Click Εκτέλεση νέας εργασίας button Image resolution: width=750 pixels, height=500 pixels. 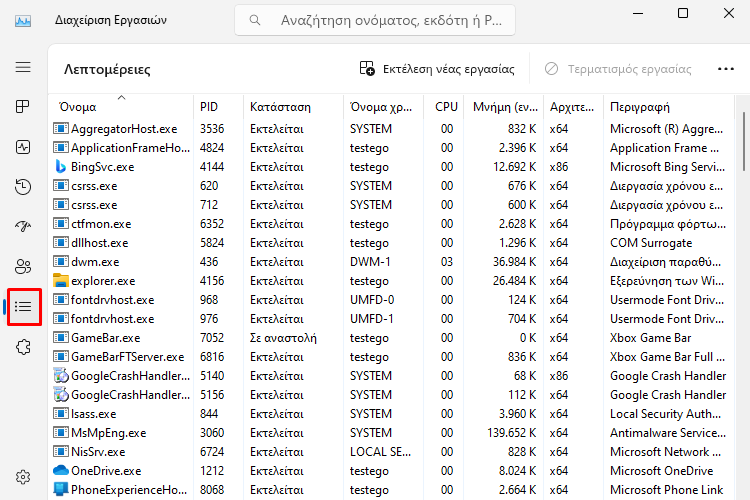tap(437, 69)
